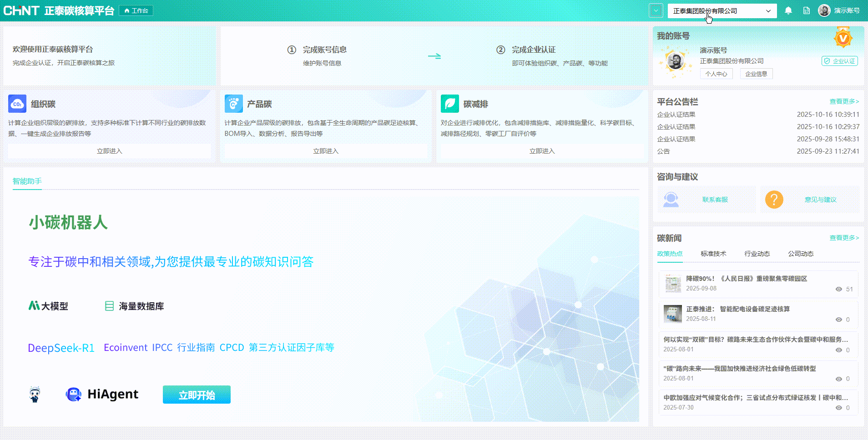
Task: Click view-count eye icon on 降碳90% news
Action: (839, 289)
